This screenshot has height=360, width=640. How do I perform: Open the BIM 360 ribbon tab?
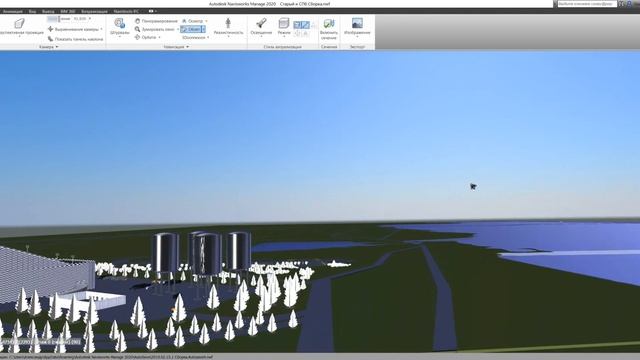click(68, 11)
